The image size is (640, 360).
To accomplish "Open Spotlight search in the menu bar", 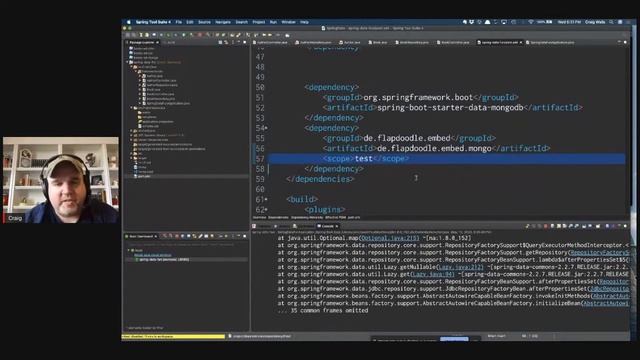I will (x=611, y=22).
